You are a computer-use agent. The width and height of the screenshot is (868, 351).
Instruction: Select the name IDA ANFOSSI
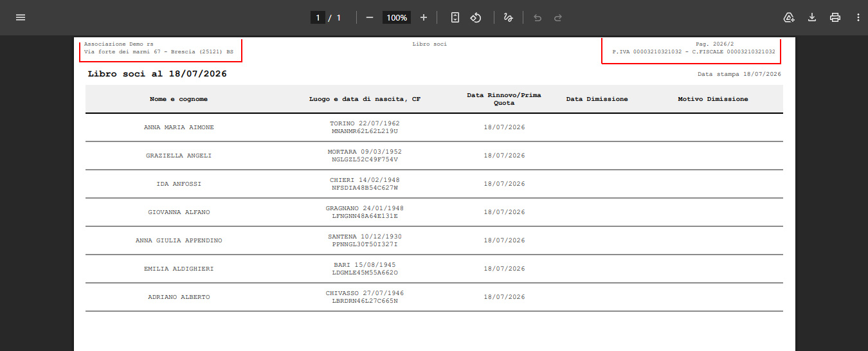coord(179,184)
